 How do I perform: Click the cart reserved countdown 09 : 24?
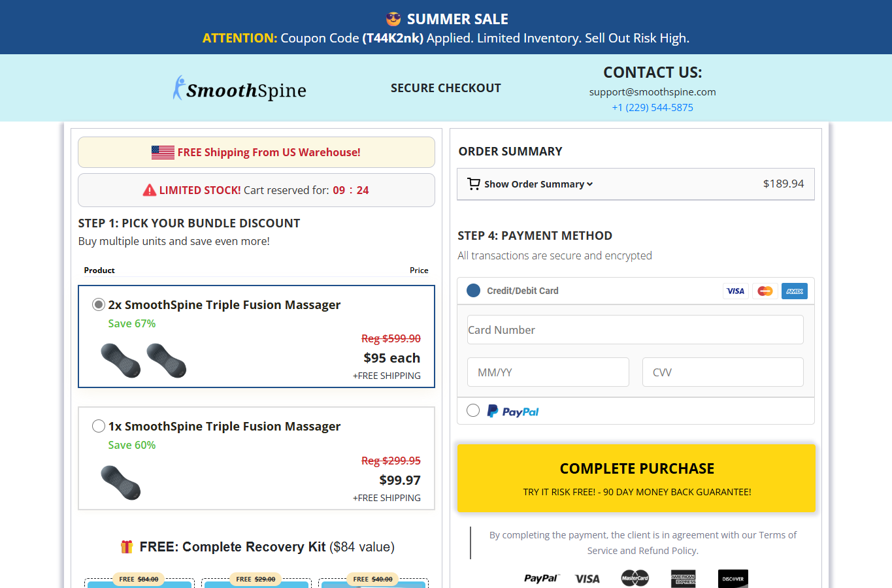pyautogui.click(x=351, y=190)
